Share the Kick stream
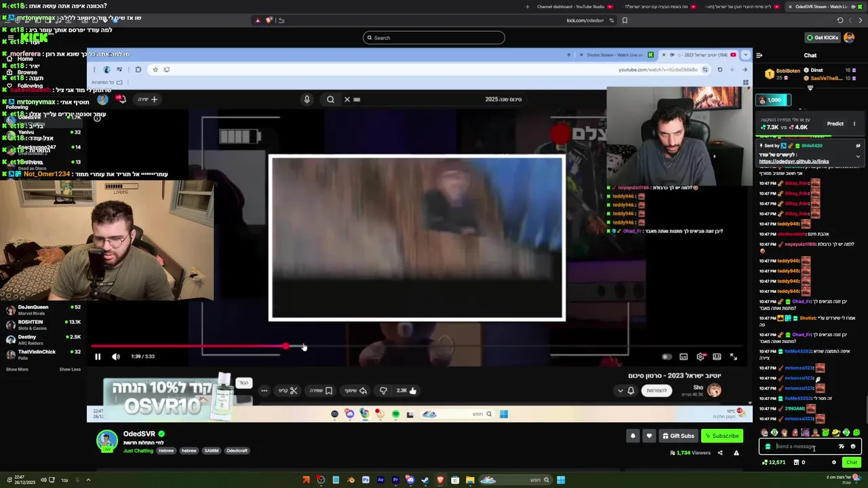 click(x=720, y=453)
